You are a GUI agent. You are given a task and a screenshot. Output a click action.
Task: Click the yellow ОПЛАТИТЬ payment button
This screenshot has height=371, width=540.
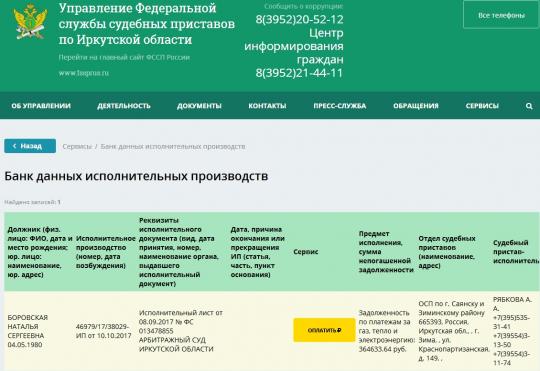pyautogui.click(x=324, y=330)
